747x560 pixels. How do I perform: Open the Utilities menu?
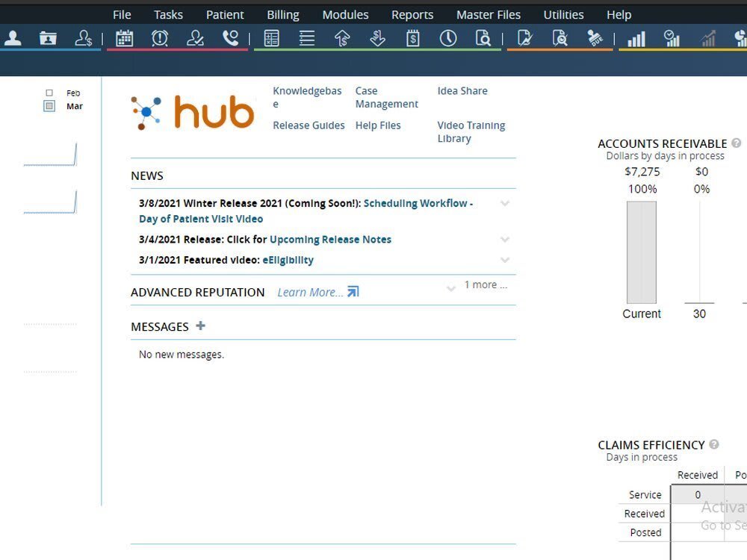click(563, 15)
